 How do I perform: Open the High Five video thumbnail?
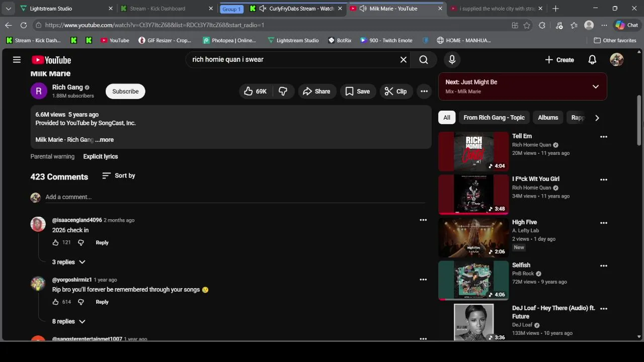click(473, 237)
